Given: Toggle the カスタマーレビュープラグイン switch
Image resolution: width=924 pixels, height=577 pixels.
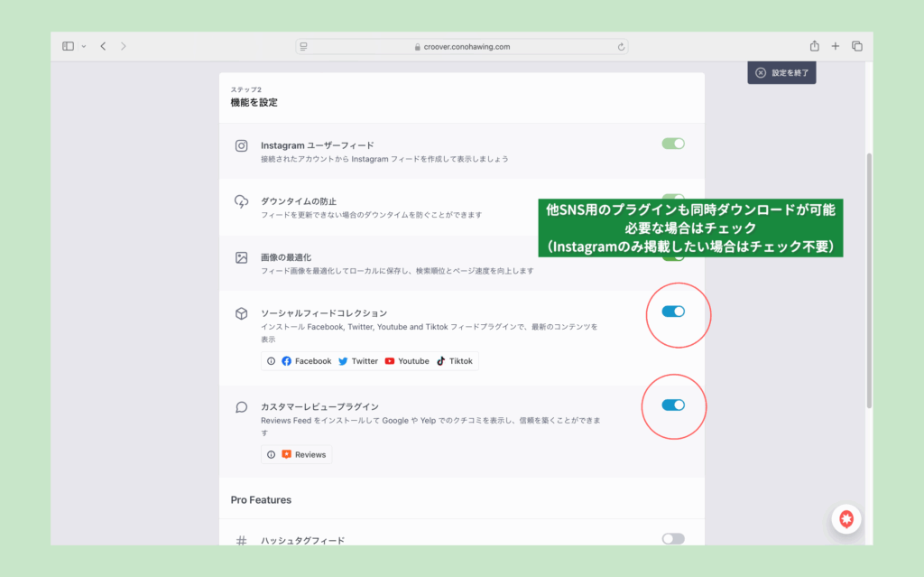Looking at the screenshot, I should point(673,405).
